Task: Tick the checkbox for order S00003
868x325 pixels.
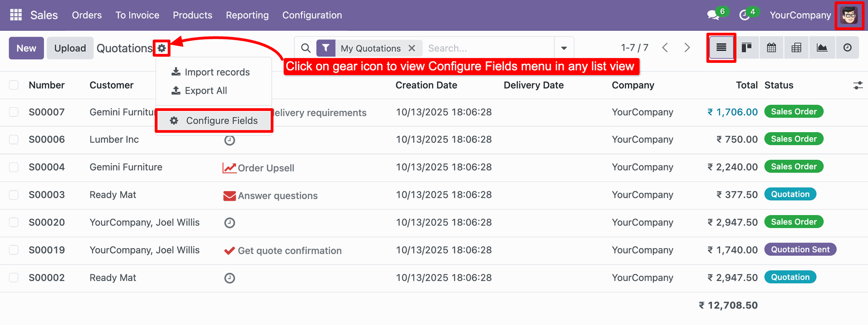Action: click(14, 195)
